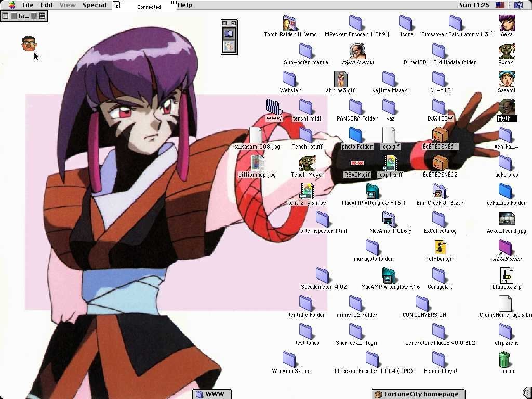Select the cartoon face icon on desktop
Viewport: 532px width, 399px height.
[29, 44]
